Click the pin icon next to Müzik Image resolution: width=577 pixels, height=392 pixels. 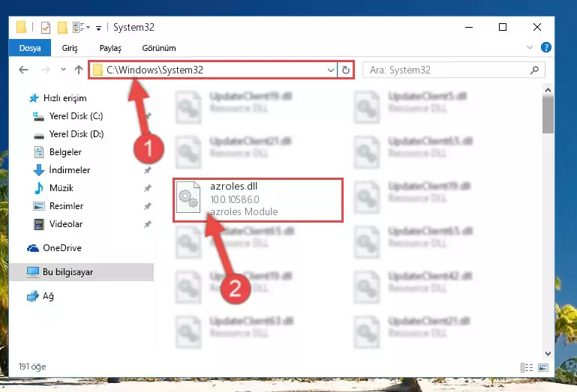[148, 188]
